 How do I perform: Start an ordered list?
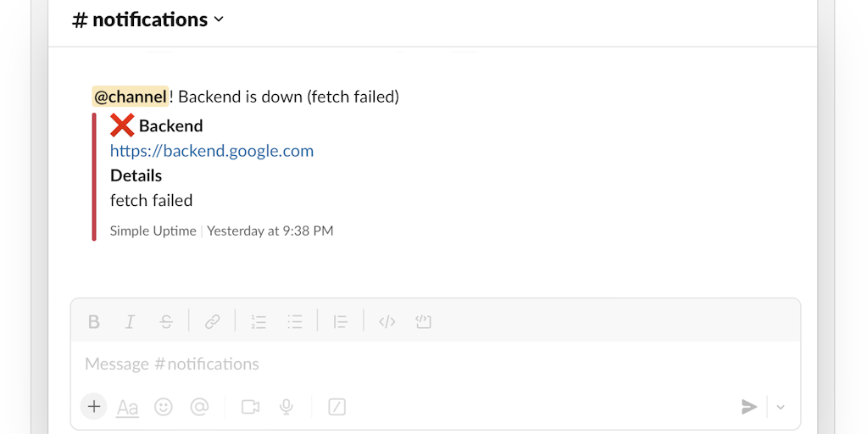point(259,322)
